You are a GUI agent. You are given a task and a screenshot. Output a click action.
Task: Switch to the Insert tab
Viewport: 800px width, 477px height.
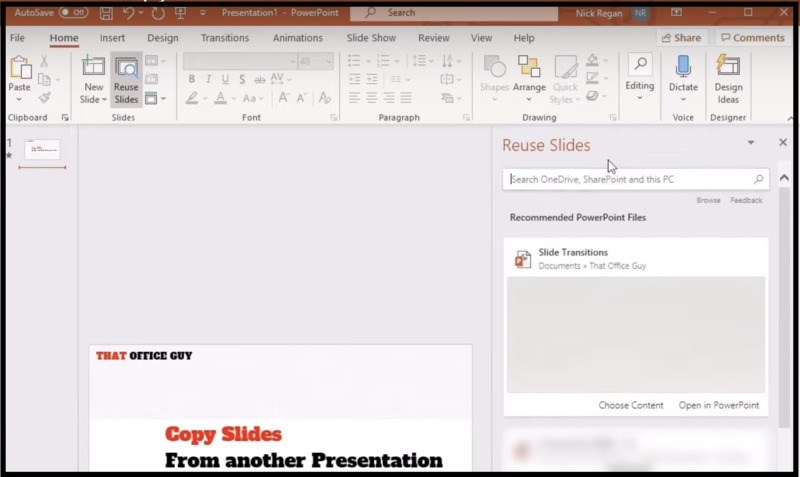112,38
